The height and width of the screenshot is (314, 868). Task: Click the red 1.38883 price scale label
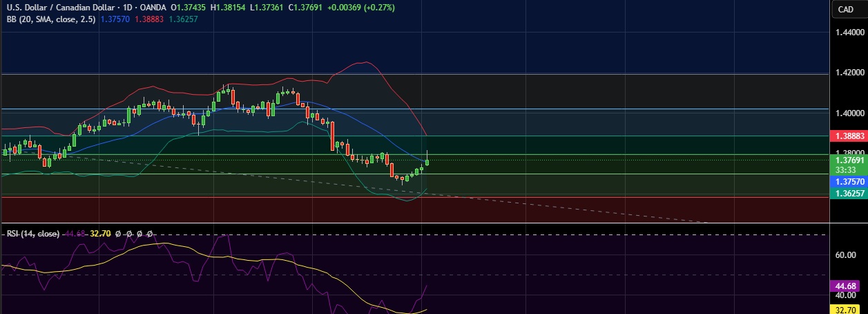click(x=848, y=138)
